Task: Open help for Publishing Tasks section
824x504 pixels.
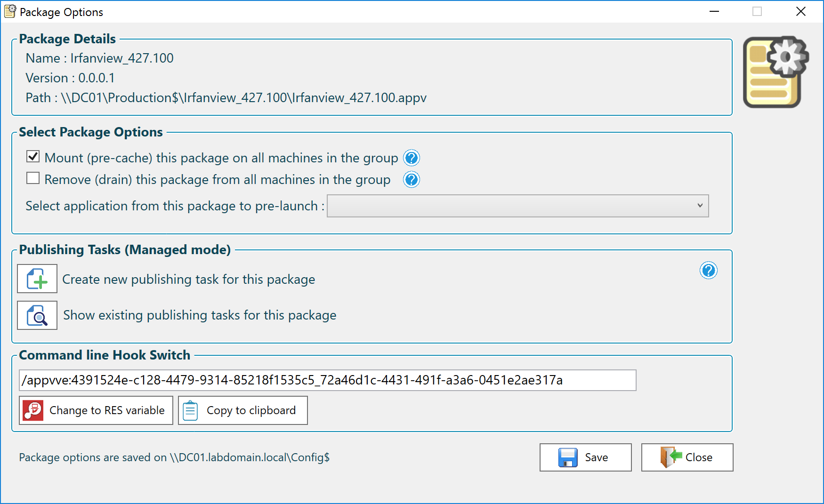Action: tap(708, 271)
